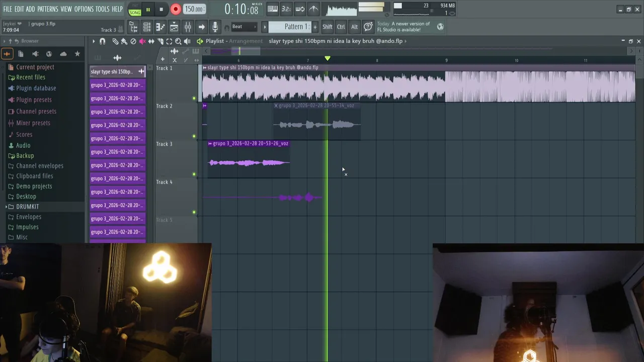This screenshot has height=362, width=644.
Task: Toggle the countdown before recording icon
Action: click(x=286, y=9)
